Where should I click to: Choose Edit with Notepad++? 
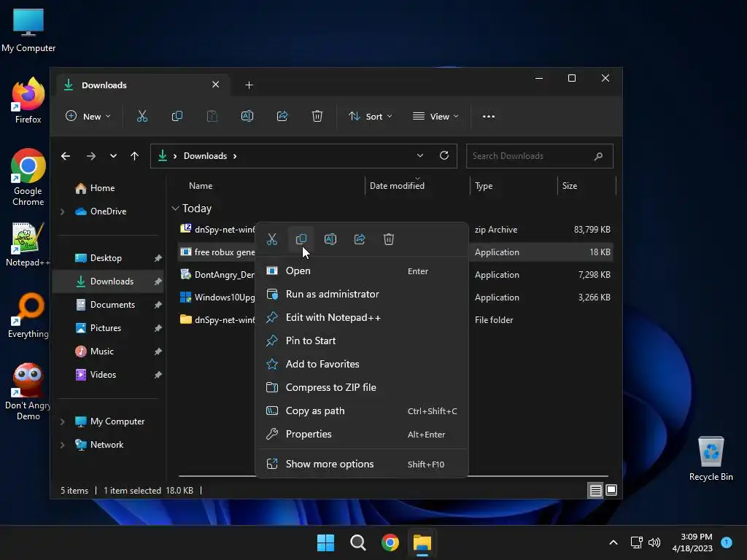[x=362, y=317]
